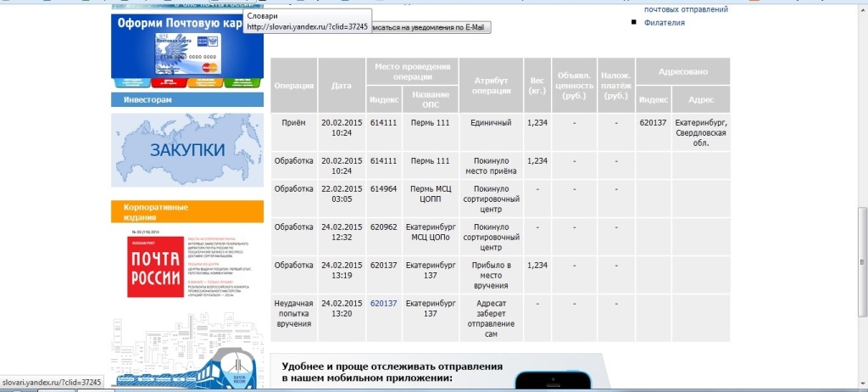Image resolution: width=868 pixels, height=392 pixels.
Task: Click the Прибыло в место вручения cell
Action: coord(491,275)
